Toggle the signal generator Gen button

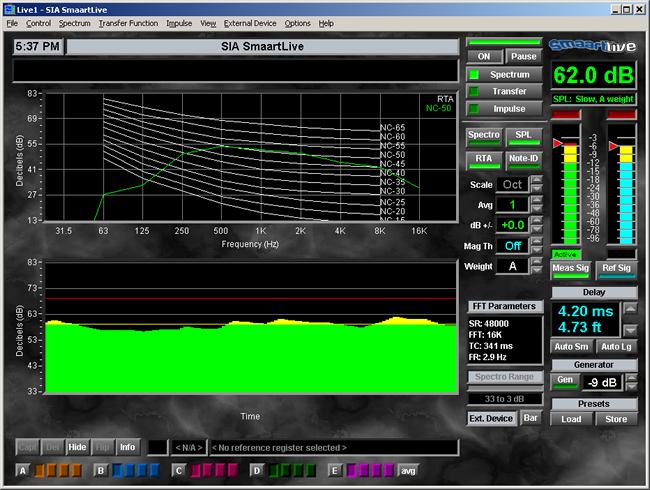point(565,382)
